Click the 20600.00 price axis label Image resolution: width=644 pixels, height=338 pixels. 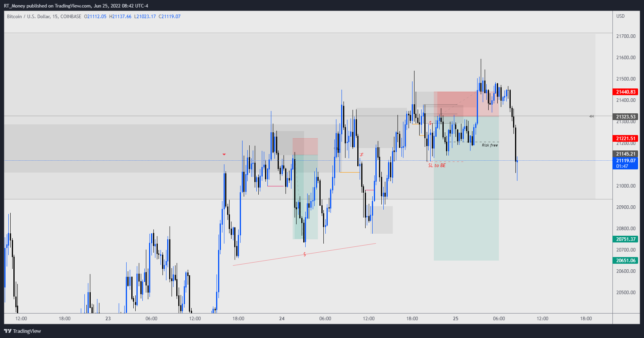[626, 271]
